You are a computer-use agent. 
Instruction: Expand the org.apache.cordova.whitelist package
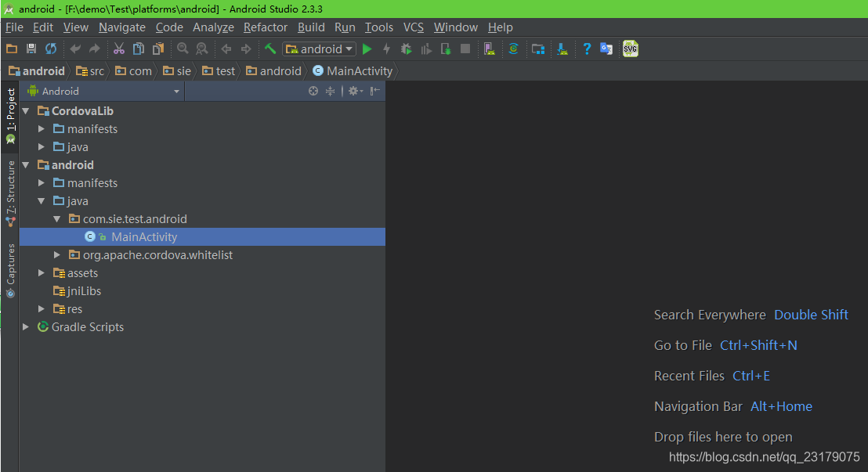pos(57,255)
